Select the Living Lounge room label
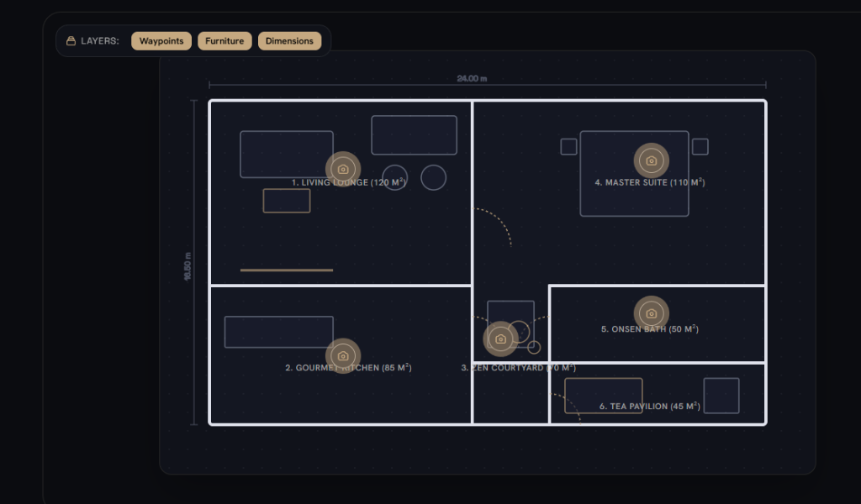Image resolution: width=861 pixels, height=504 pixels. pos(349,182)
